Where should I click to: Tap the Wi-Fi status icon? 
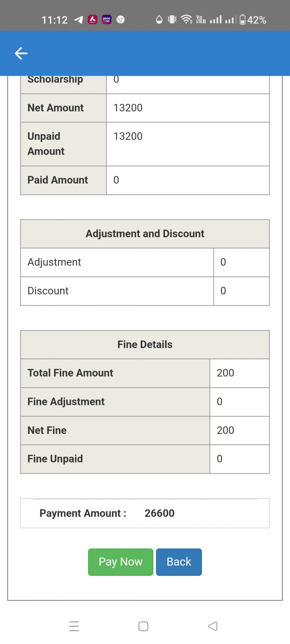tap(187, 19)
